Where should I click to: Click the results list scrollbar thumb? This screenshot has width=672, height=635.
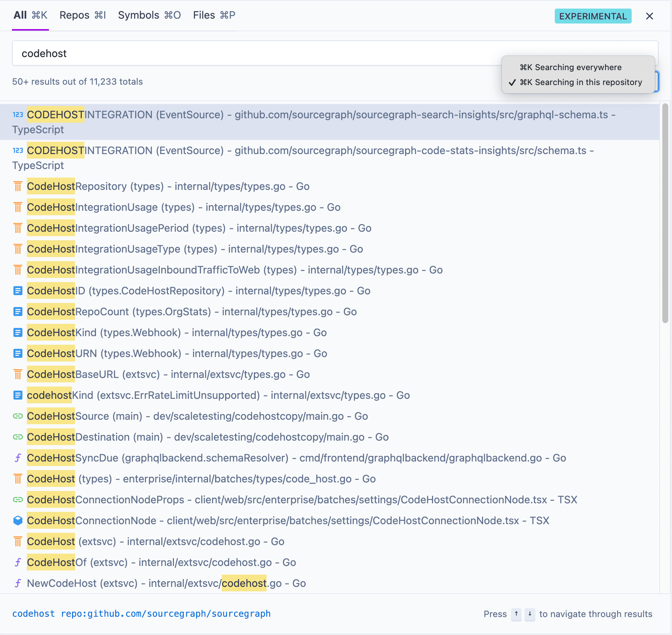pos(665,213)
